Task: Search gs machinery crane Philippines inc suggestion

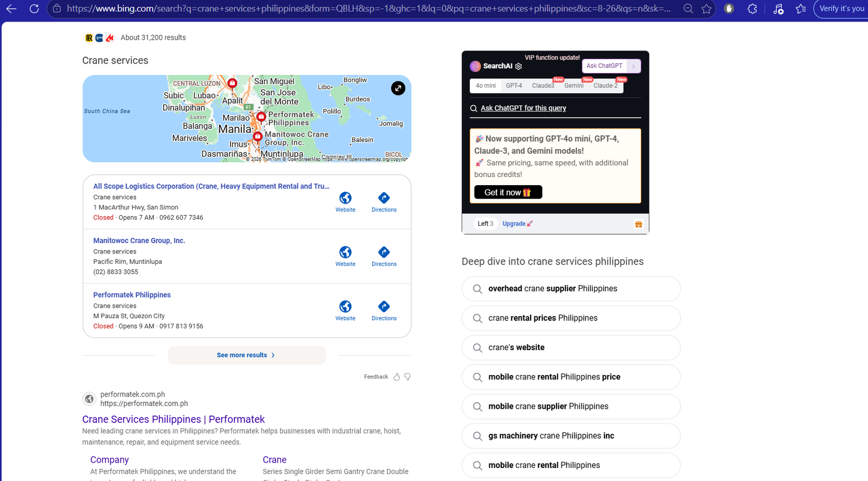Action: tap(571, 436)
